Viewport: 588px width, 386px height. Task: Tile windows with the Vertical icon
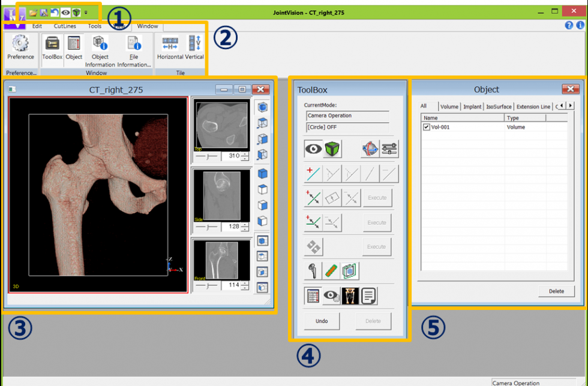(x=194, y=47)
